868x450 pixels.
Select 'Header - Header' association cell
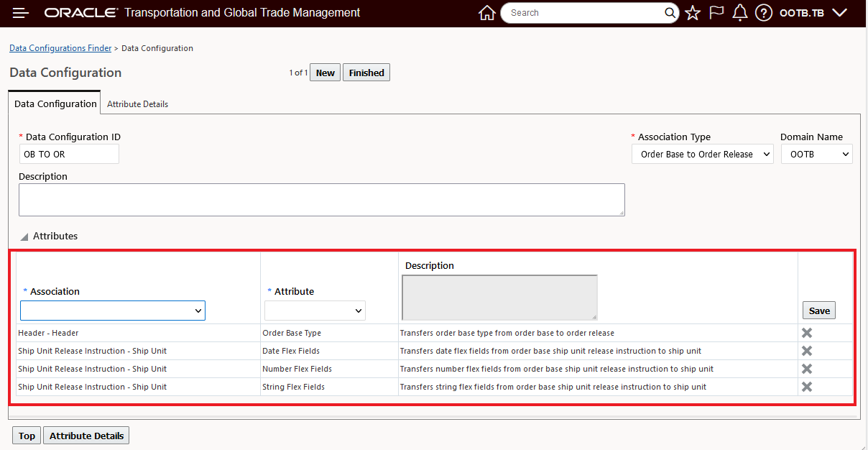pos(139,333)
